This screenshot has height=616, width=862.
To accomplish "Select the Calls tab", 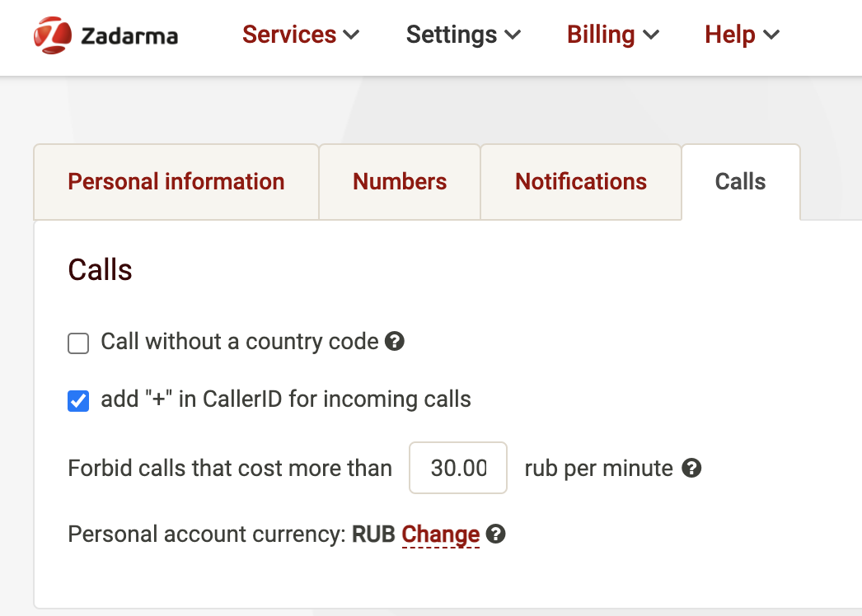I will pyautogui.click(x=740, y=182).
